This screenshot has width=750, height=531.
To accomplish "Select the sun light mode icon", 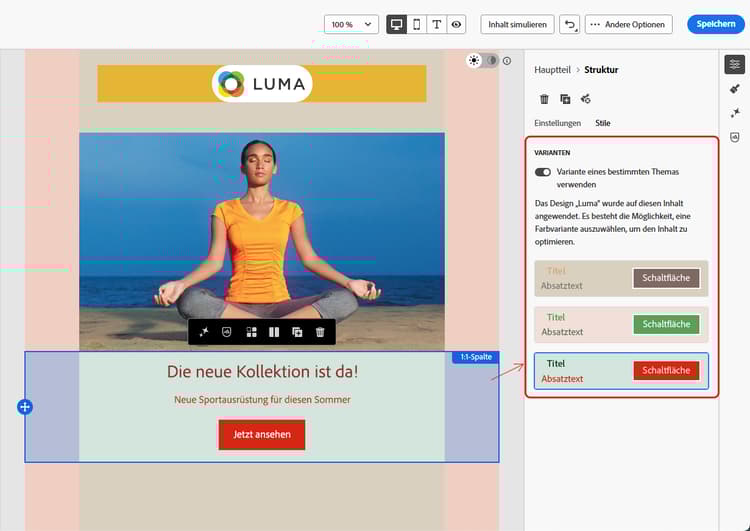I will click(x=474, y=61).
